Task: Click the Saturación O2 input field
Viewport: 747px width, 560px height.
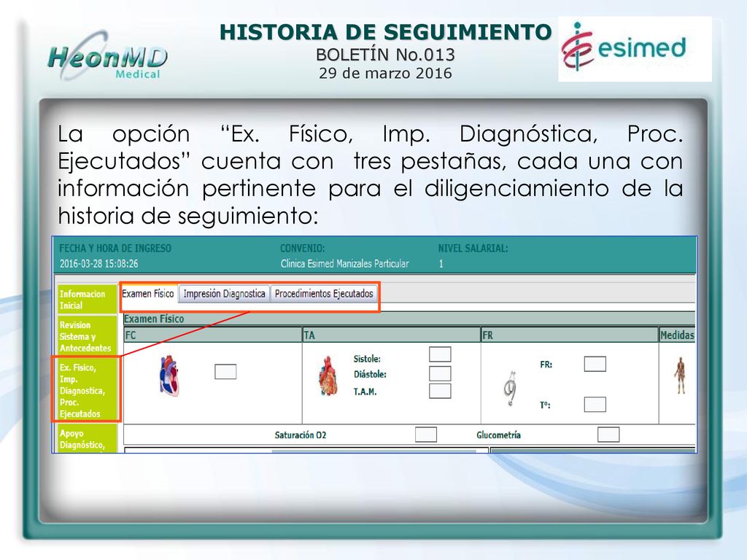Action: point(426,435)
